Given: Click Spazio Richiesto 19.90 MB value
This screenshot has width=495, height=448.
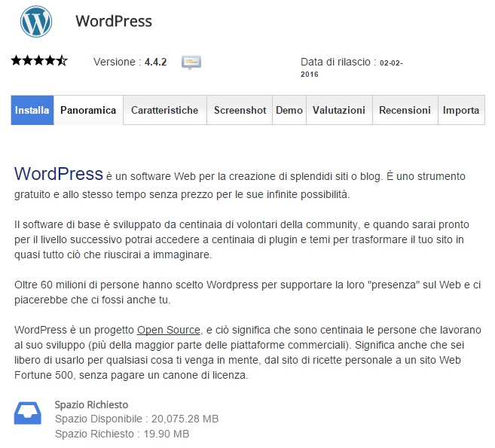Looking at the screenshot, I should click(x=167, y=434).
